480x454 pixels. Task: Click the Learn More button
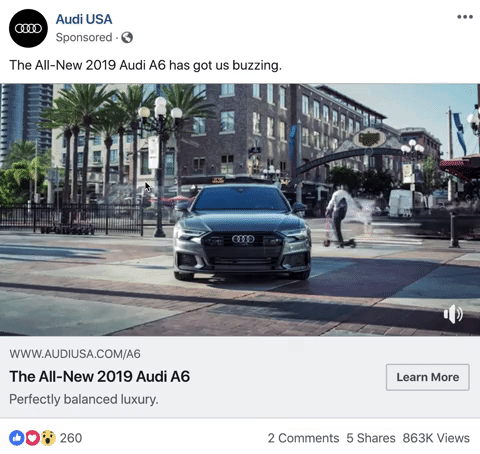(x=428, y=377)
